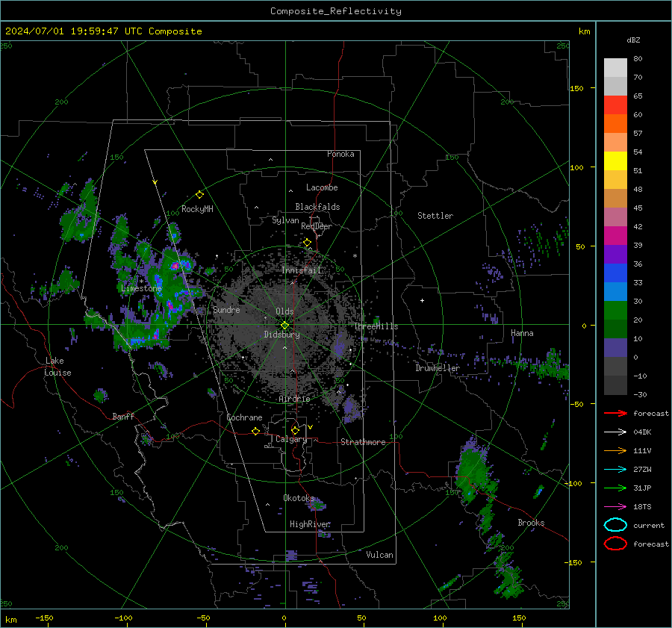The image size is (672, 628).
Task: Select the cyan 27ZW arrow in the legend
Action: pyautogui.click(x=615, y=470)
